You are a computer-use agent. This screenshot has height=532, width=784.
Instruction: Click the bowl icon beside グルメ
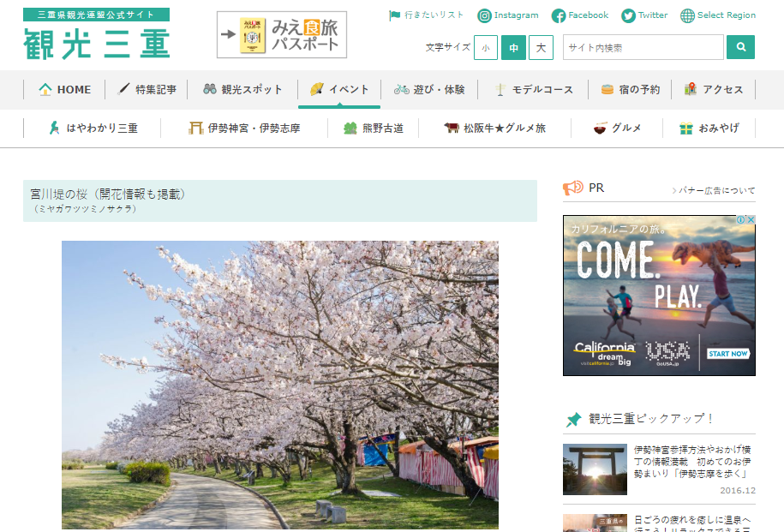tap(600, 128)
